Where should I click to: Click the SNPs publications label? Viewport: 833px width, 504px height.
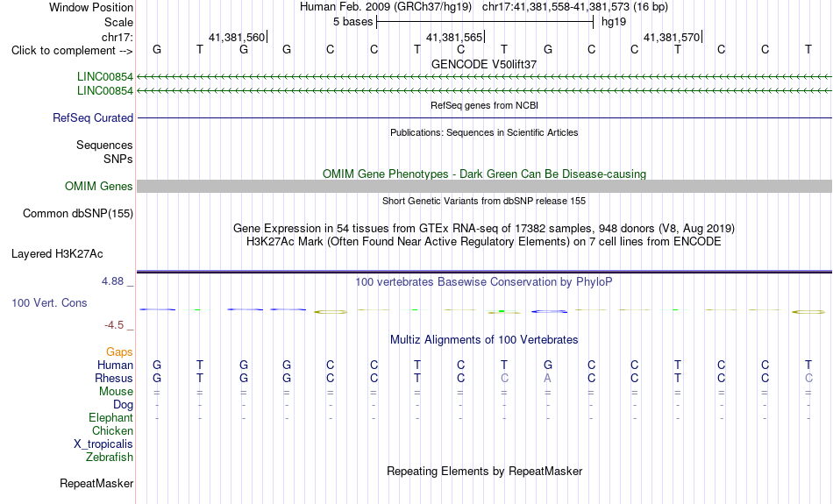(x=118, y=159)
